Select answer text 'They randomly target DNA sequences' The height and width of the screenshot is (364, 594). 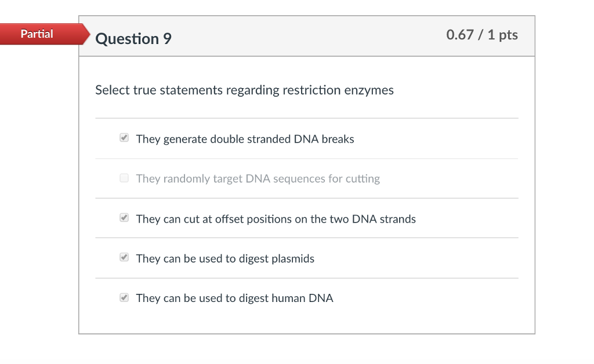click(258, 179)
